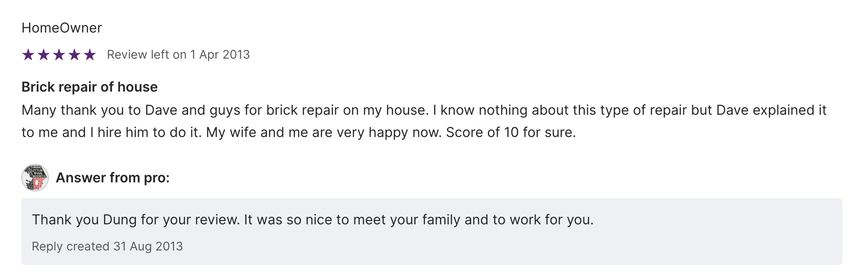Click the first purple rating star
The image size is (868, 274).
[28, 55]
